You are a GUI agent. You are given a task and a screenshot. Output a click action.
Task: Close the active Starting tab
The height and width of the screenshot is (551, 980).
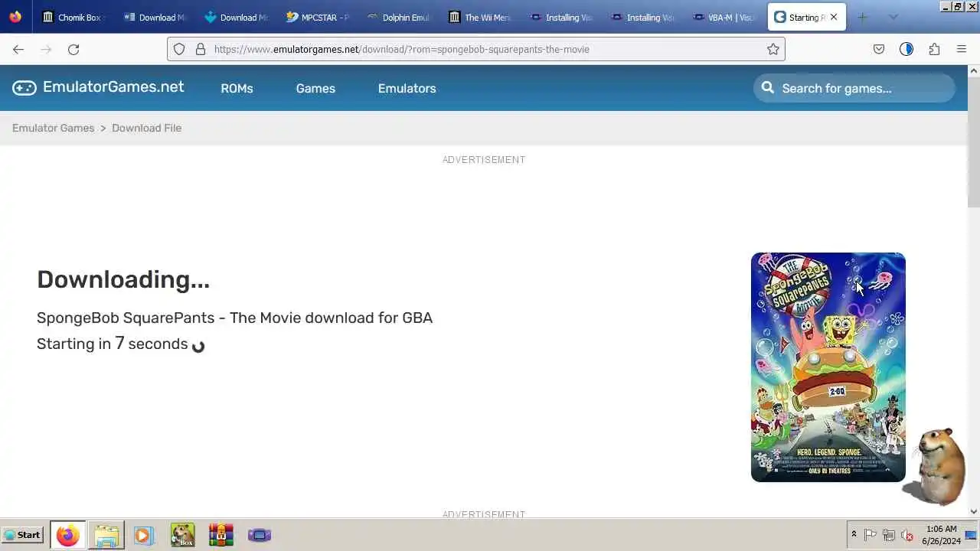833,17
